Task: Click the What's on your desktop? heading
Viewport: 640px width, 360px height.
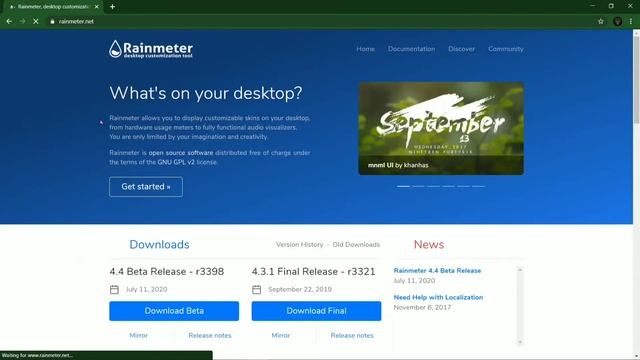Action: [206, 93]
